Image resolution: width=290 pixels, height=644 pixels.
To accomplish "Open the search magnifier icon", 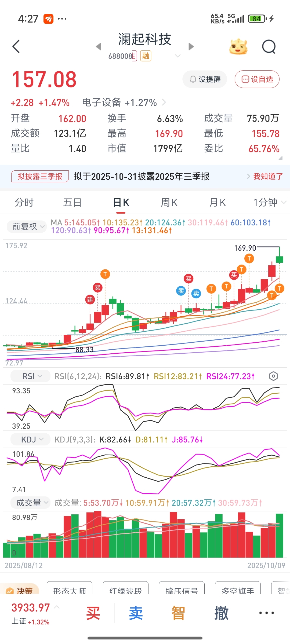I will tap(269, 47).
